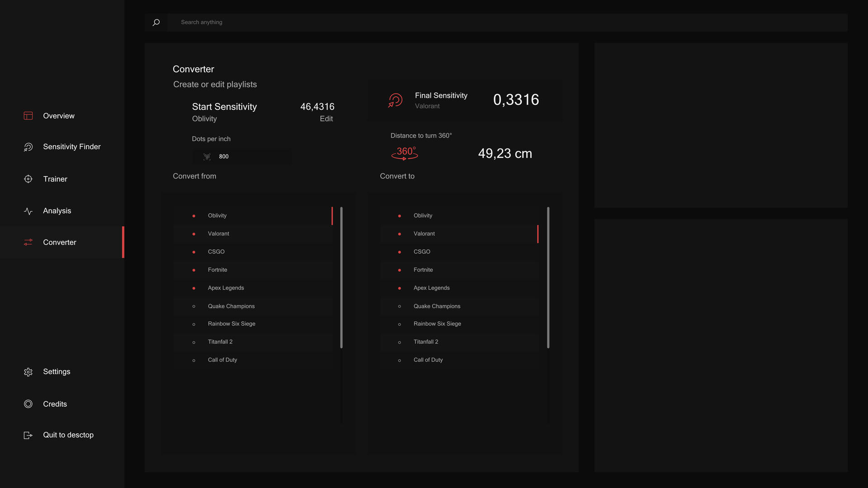Choose Fortnite in Convert from list
The image size is (868, 488).
click(x=217, y=270)
